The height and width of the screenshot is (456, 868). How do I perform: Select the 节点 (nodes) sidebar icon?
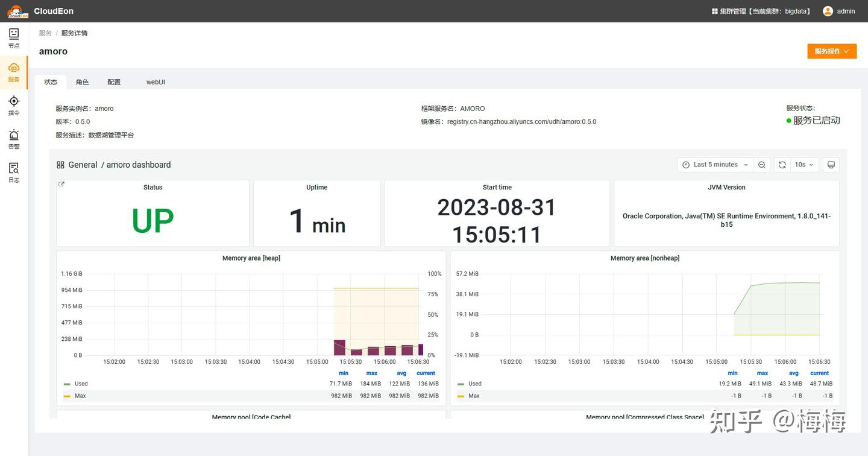click(13, 39)
